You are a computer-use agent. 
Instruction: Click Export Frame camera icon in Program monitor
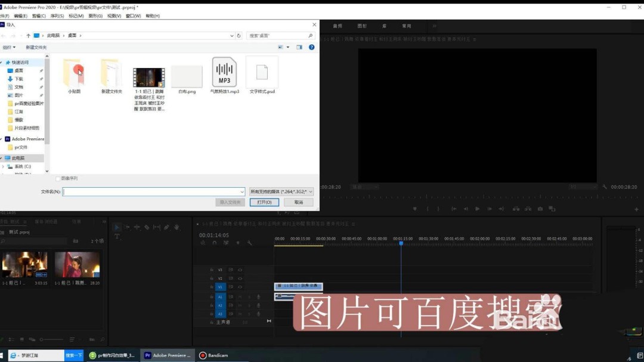(x=540, y=209)
